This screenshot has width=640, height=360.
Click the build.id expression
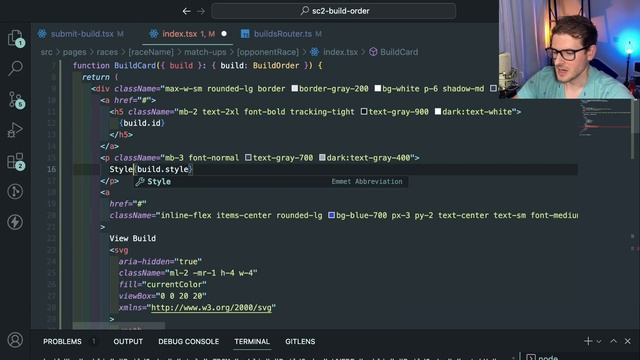142,123
